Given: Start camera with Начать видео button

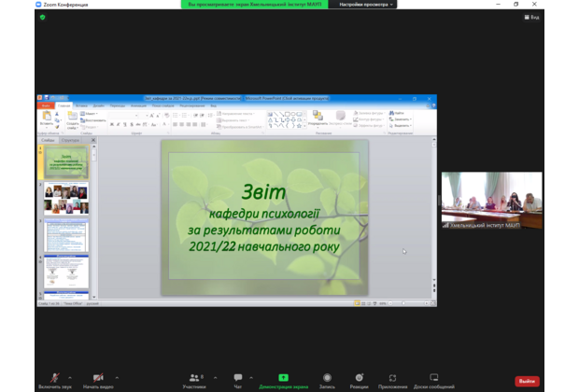Looking at the screenshot, I should click(x=97, y=378).
